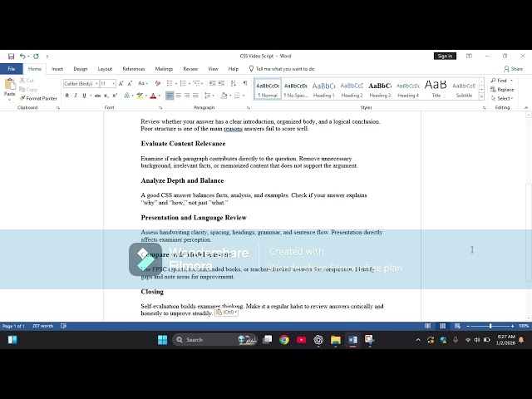Open the Font dialog launcher
Image resolution: width=532 pixels, height=399 pixels.
click(x=160, y=108)
